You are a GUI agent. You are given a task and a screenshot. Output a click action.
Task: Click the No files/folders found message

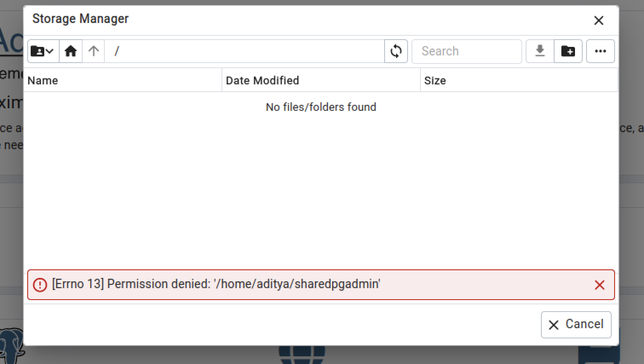click(321, 107)
